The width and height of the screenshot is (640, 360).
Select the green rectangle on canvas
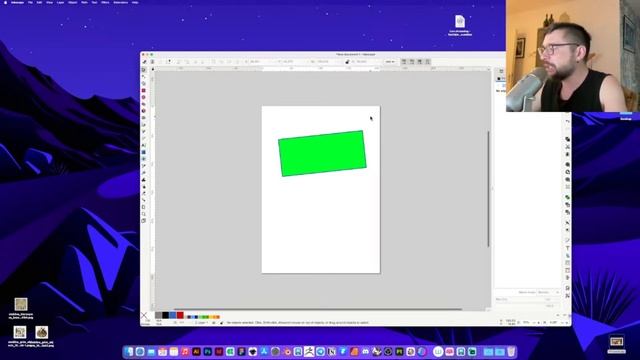click(322, 153)
